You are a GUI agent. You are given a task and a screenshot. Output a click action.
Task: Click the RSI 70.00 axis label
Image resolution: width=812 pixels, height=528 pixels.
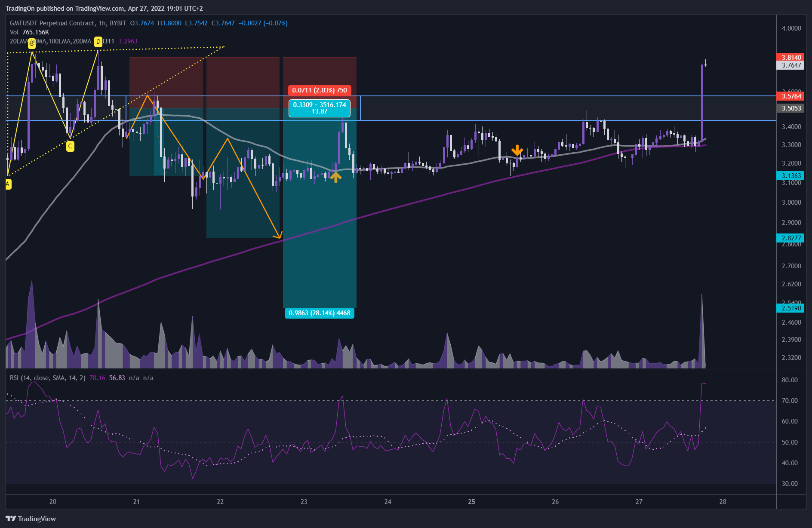(790, 401)
